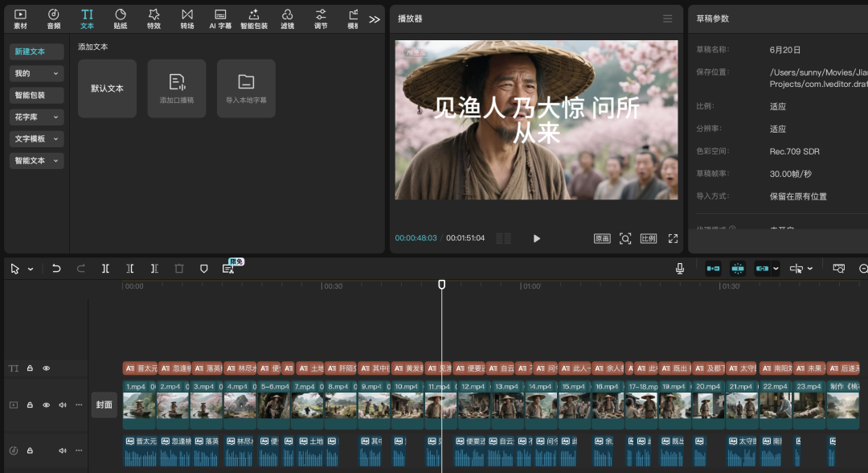Image resolution: width=868 pixels, height=473 pixels.
Task: Open the 调节 adjustment tab
Action: (321, 19)
